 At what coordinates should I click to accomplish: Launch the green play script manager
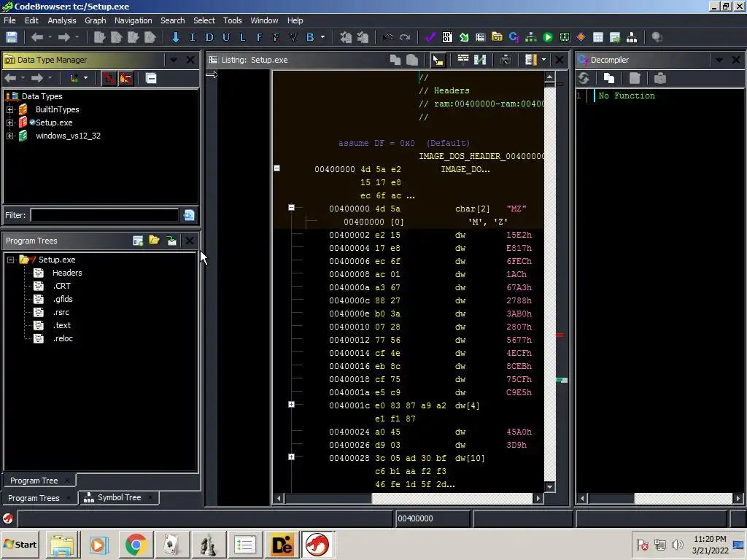coord(548,37)
